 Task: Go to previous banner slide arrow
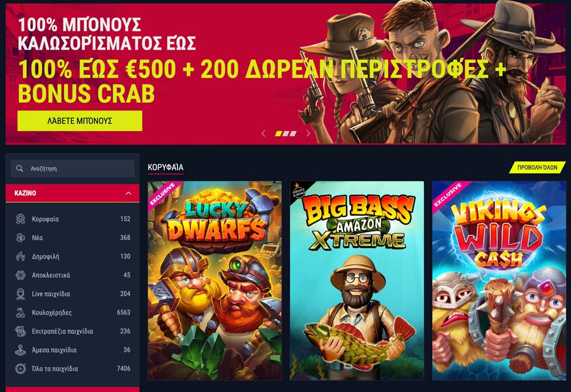click(263, 134)
